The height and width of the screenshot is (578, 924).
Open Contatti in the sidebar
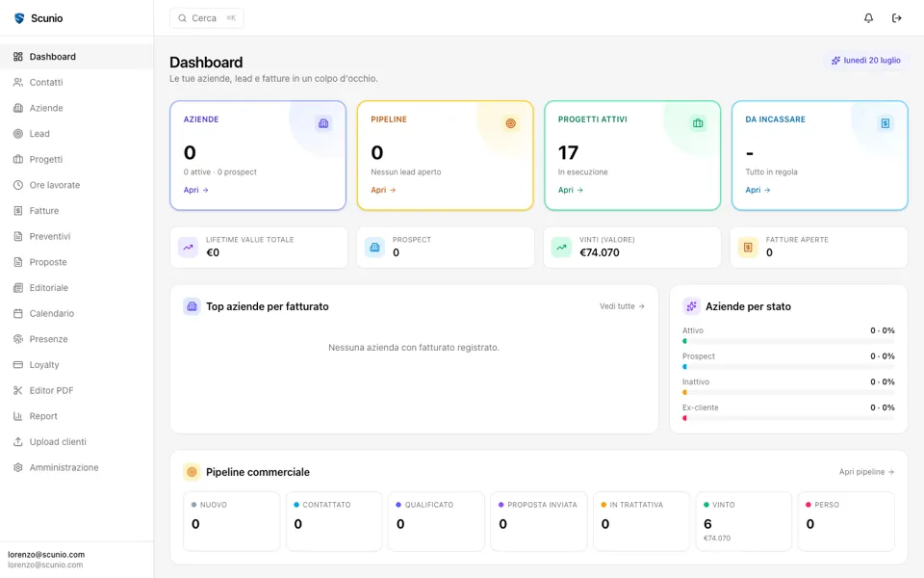coord(77,83)
